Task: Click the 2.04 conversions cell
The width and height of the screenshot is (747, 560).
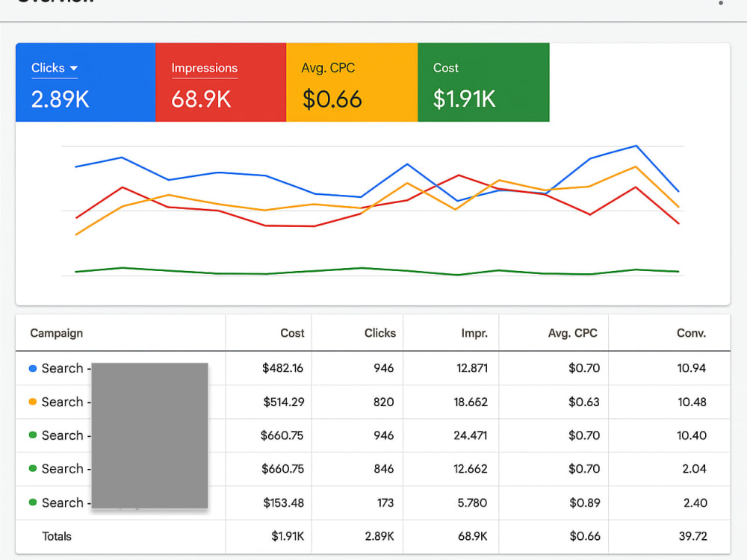Action: 694,469
